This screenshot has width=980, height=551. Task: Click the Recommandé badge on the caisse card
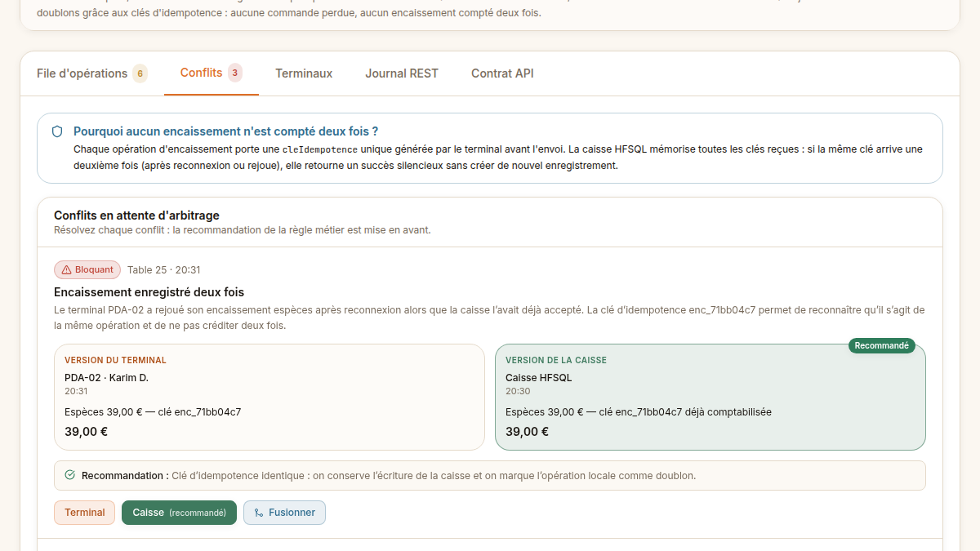click(882, 345)
